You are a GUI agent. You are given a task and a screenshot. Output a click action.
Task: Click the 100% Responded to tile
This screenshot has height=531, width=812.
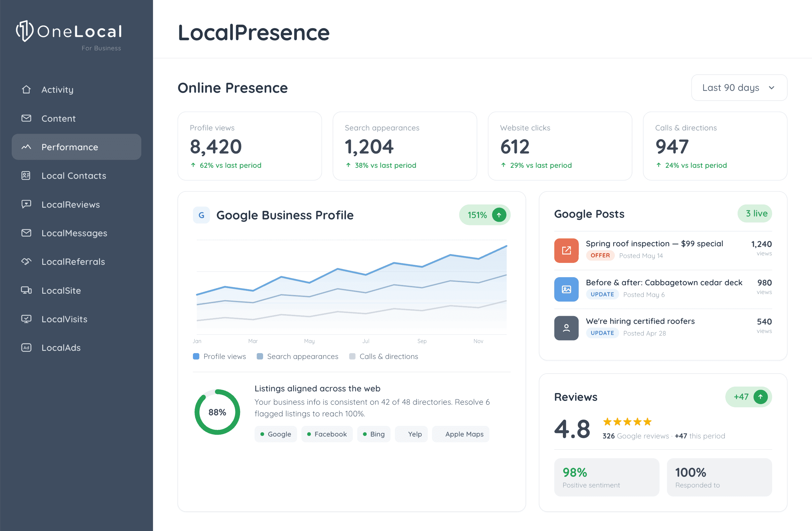719,477
